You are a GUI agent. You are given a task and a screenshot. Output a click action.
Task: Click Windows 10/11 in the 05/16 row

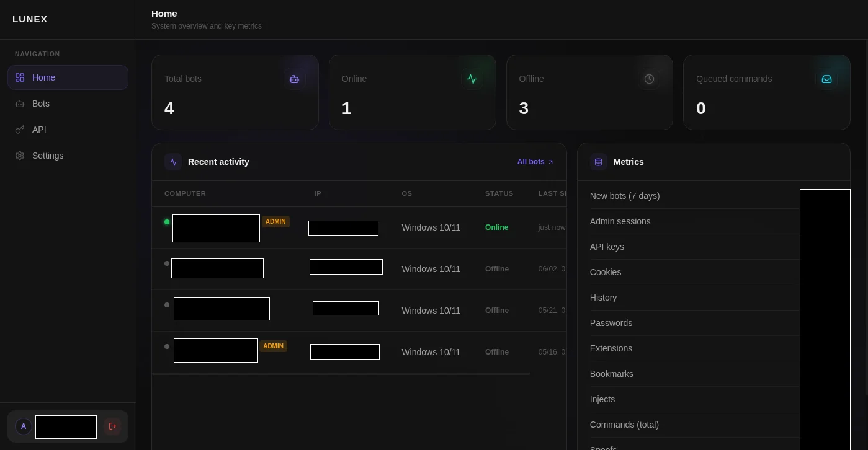(431, 352)
